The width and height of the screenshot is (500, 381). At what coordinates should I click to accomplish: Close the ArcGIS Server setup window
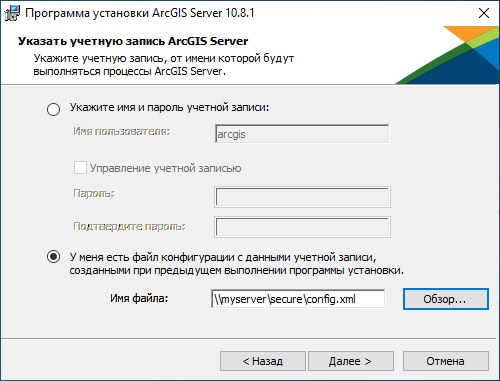484,13
